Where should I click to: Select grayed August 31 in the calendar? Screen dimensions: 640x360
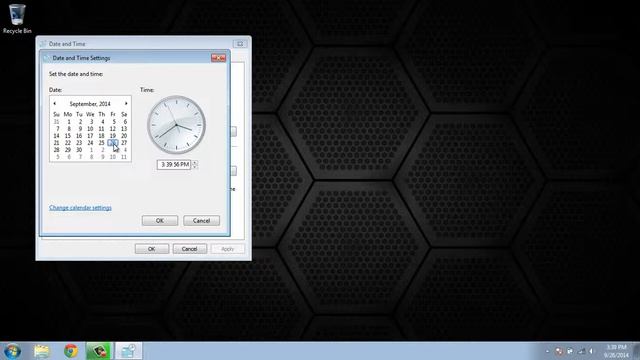click(56, 122)
